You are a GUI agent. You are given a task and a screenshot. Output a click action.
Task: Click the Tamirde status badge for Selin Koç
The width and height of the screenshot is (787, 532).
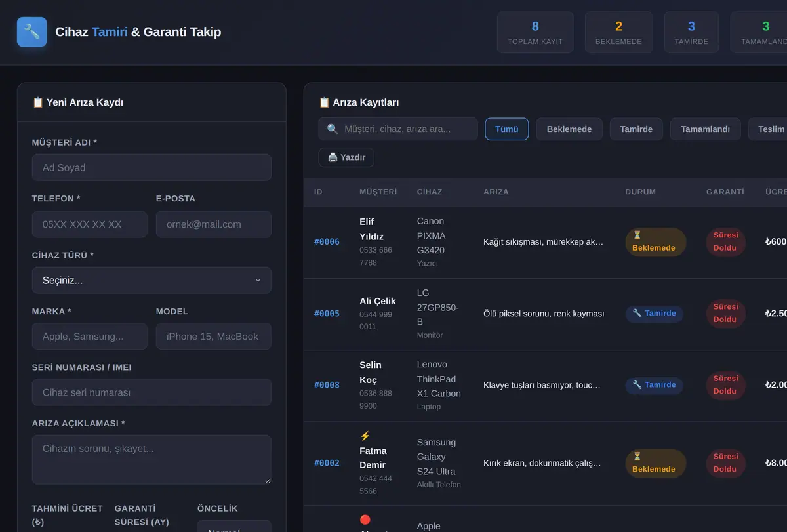coord(654,385)
